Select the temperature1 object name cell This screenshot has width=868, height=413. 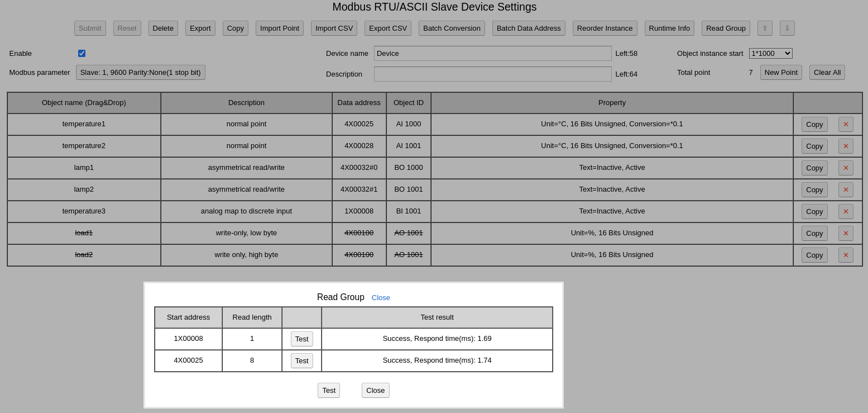[x=84, y=124]
